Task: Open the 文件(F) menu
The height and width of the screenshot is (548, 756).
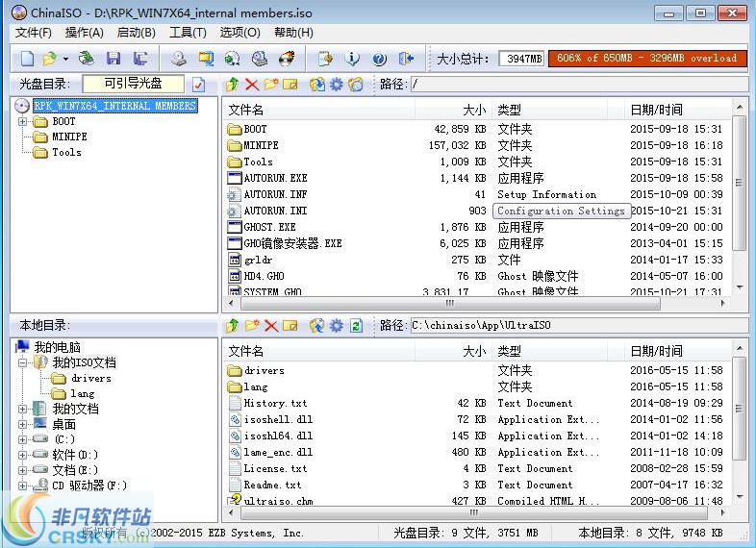Action: pos(33,33)
